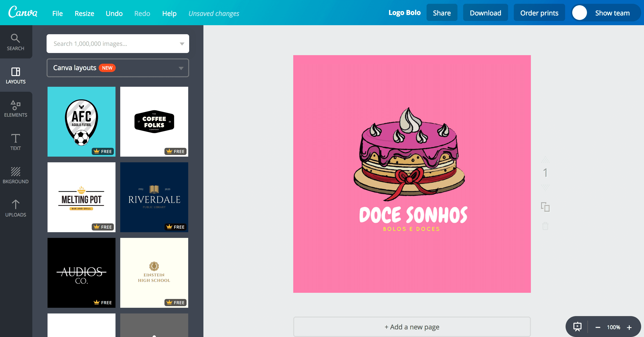
Task: Select the cake illustration on canvas
Action: (x=409, y=154)
